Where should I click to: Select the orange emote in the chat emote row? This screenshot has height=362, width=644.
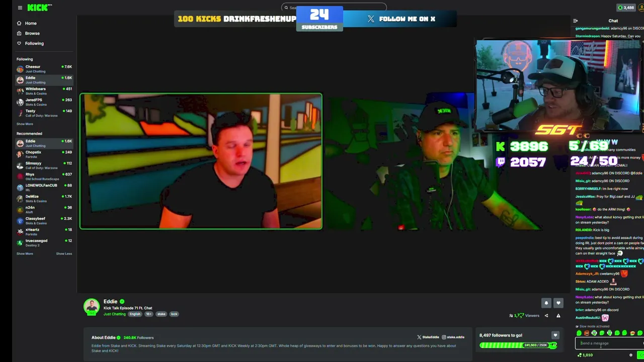coord(586,333)
